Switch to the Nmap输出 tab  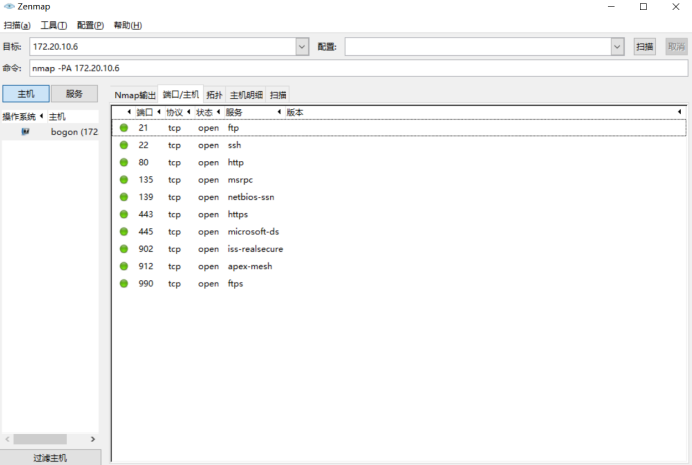click(135, 95)
